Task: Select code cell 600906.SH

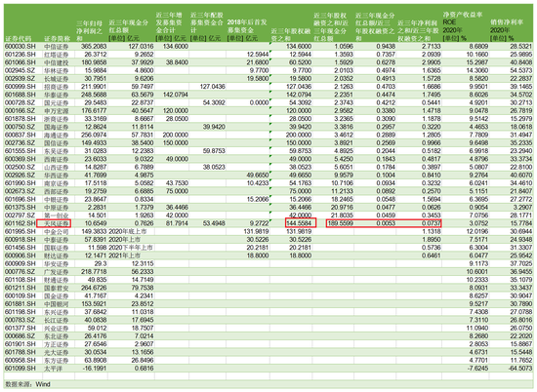Action: [x=21, y=255]
